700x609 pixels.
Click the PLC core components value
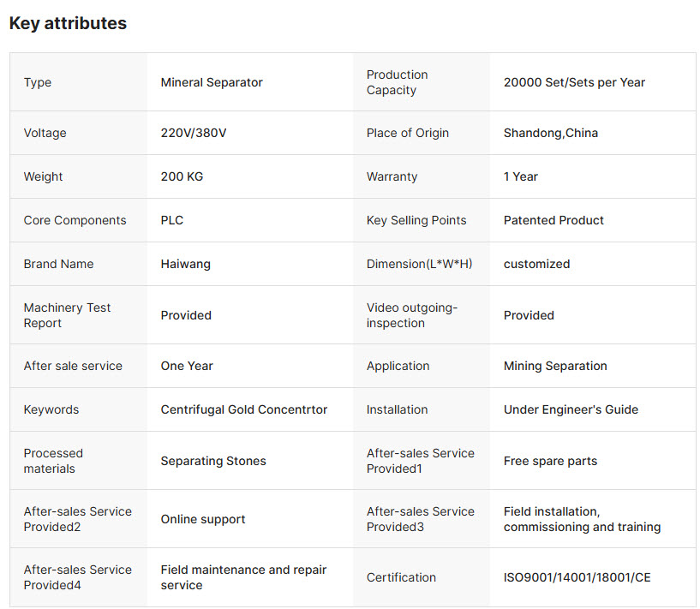click(172, 220)
